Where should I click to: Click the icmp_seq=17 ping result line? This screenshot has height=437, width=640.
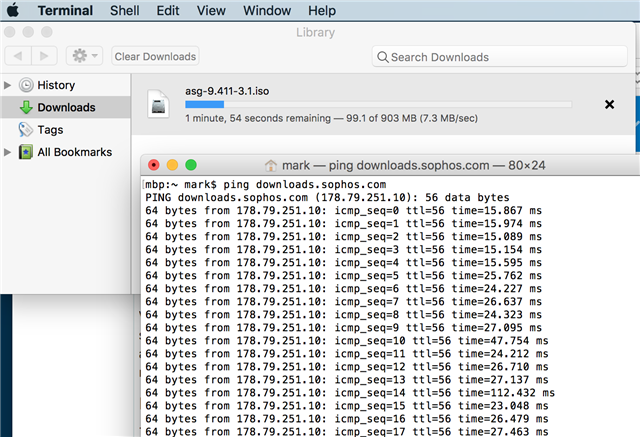[x=347, y=431]
